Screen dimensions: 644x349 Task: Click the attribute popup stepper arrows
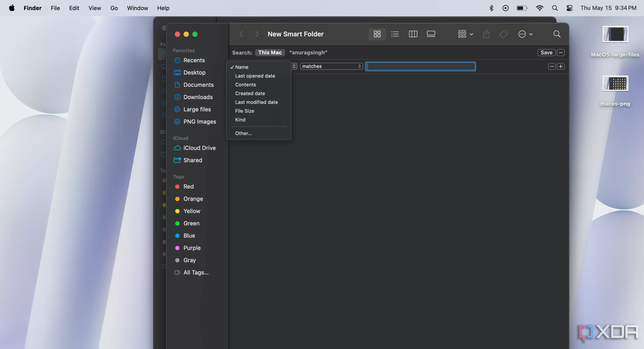click(294, 66)
